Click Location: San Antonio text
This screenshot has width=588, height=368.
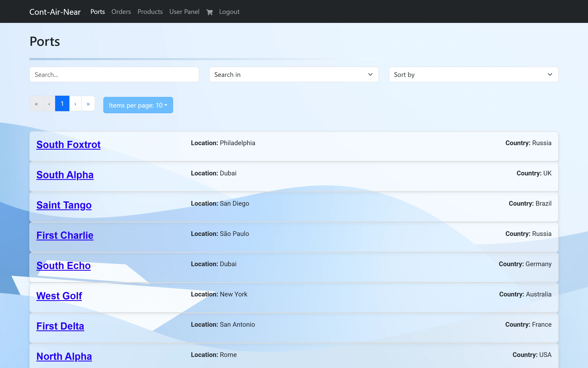[x=223, y=324]
